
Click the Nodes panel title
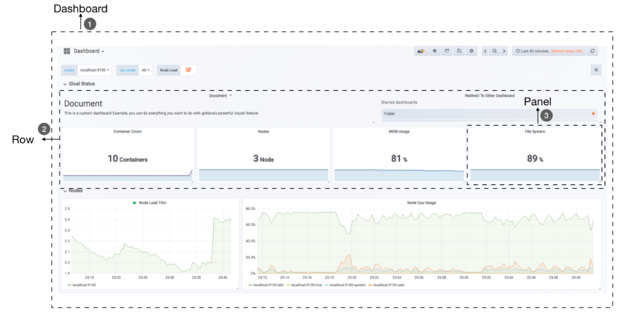(263, 132)
